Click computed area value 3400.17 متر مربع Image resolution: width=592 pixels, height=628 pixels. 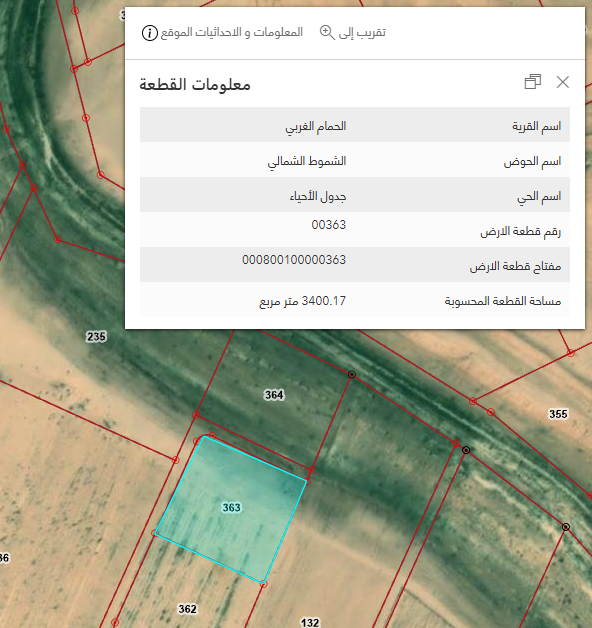pyautogui.click(x=302, y=301)
